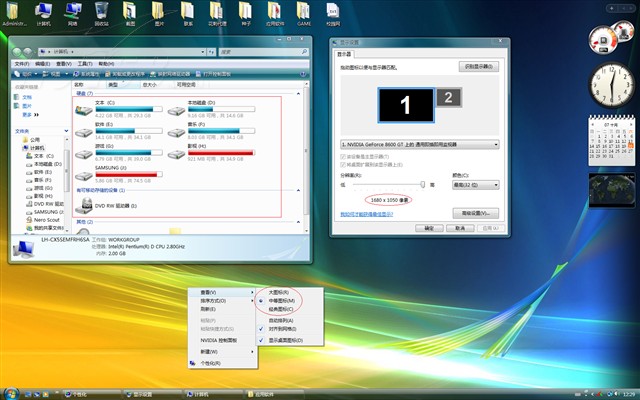Click the Recycle Bin desktop icon
640x400 pixels.
pyautogui.click(x=101, y=11)
